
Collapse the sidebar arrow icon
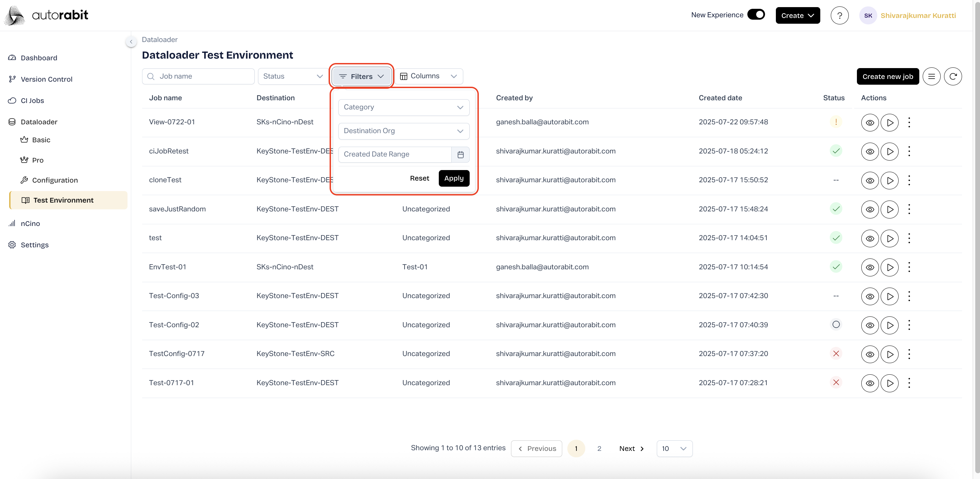(131, 42)
